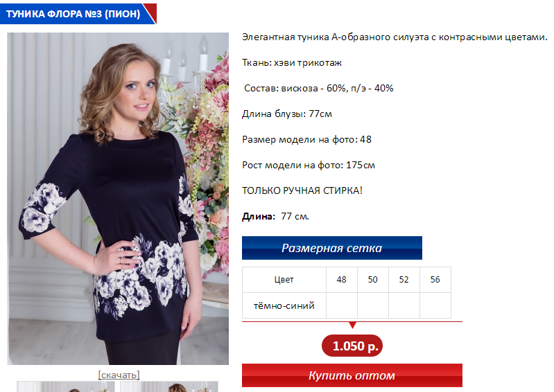Open the Размерная сетка size chart

click(x=331, y=248)
